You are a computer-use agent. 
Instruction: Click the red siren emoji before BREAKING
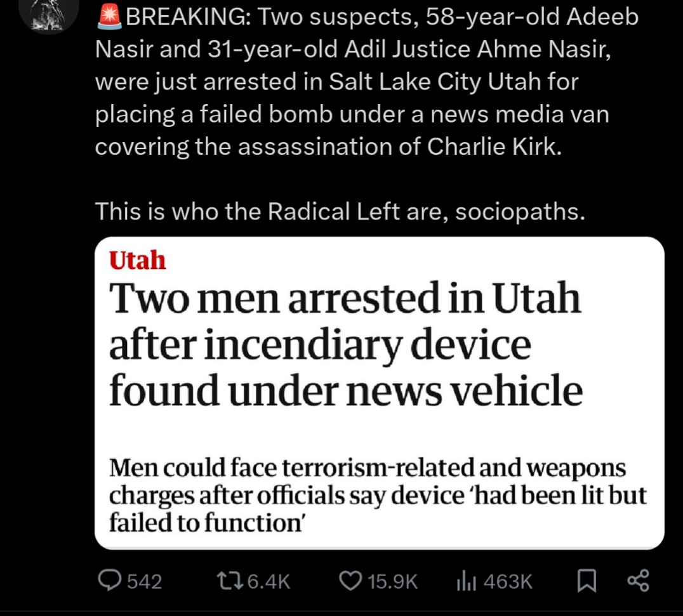point(109,16)
